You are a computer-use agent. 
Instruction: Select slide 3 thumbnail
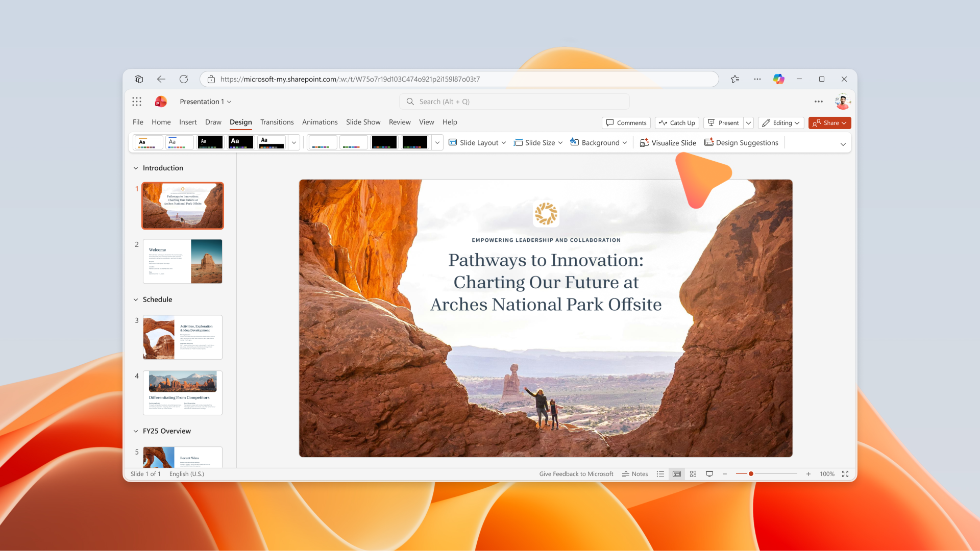[x=183, y=337]
